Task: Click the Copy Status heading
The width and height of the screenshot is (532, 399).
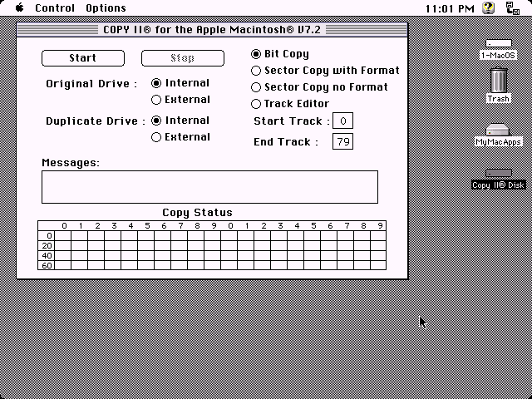Action: [x=197, y=213]
